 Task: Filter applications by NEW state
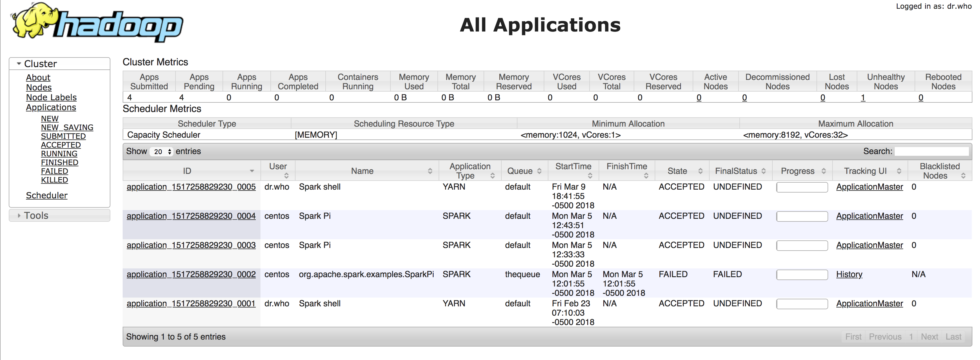coord(50,119)
